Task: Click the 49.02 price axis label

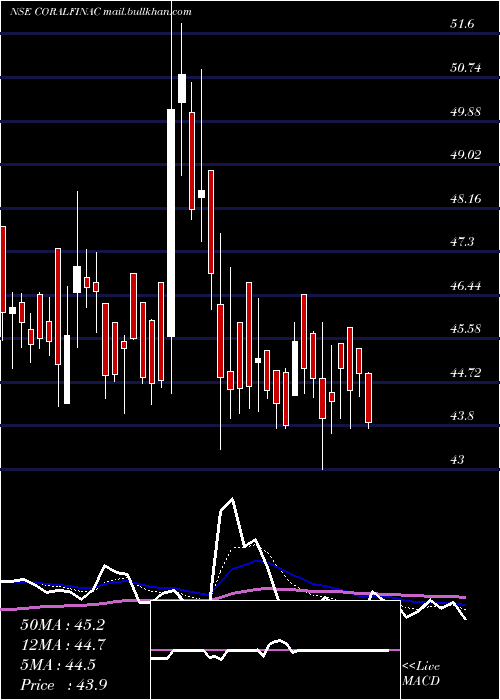Action: coord(466,154)
